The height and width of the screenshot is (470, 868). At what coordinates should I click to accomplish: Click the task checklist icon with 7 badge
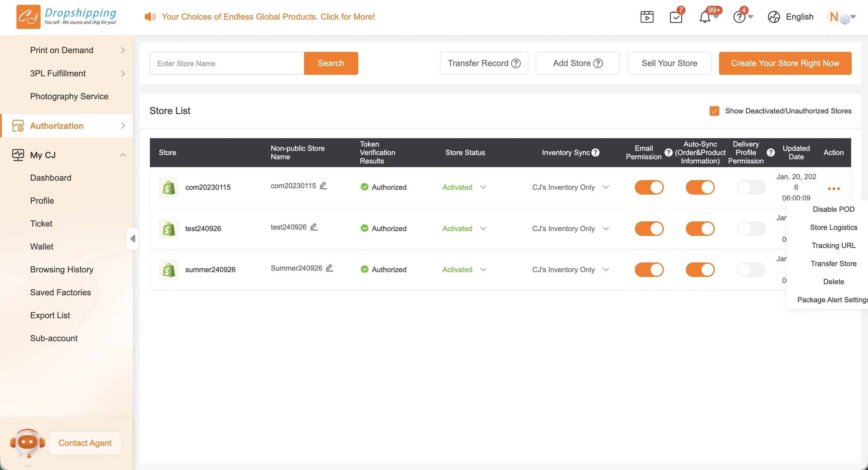(676, 17)
